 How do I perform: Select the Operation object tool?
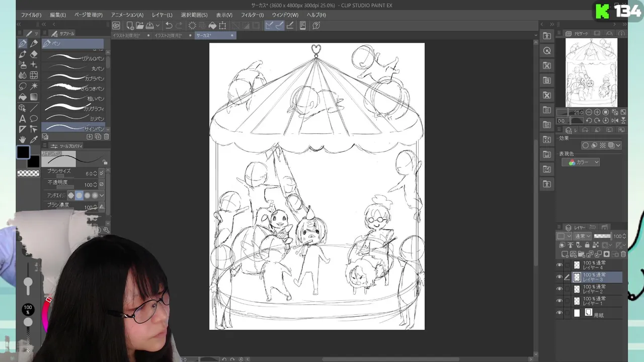[x=23, y=108]
